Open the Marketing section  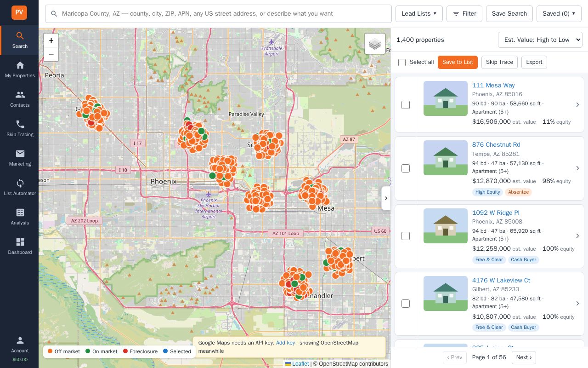click(19, 158)
